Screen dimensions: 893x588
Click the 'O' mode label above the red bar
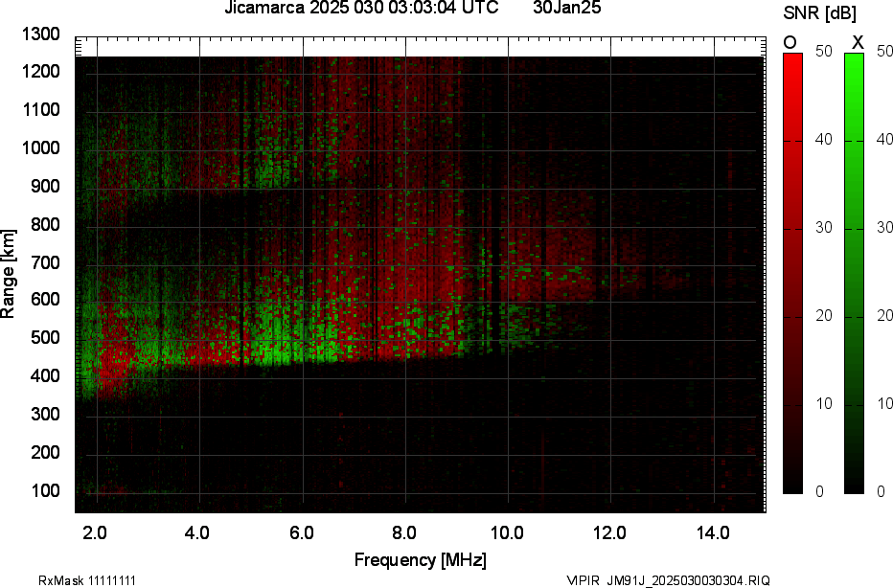coord(790,43)
